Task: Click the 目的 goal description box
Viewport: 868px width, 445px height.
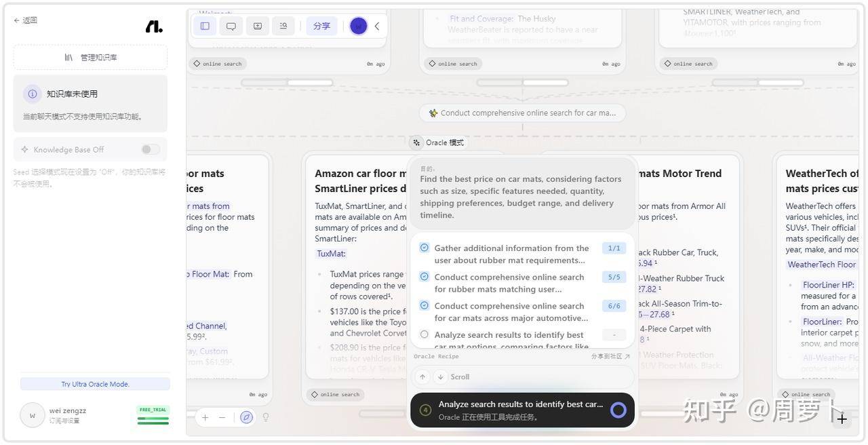Action: 522,193
